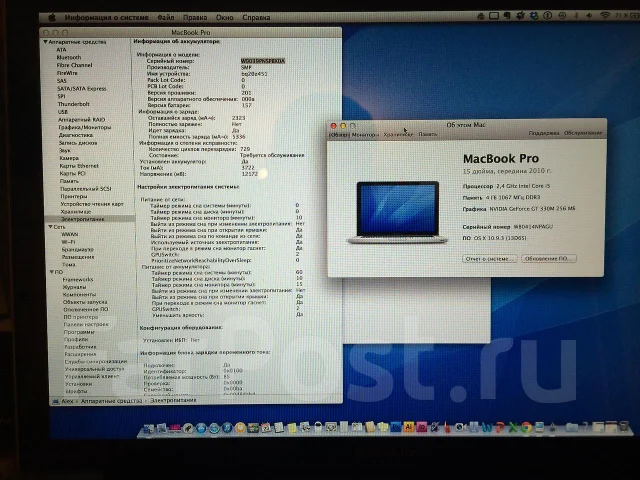Select Память in the sidebar list
The image size is (640, 480).
[x=69, y=181]
